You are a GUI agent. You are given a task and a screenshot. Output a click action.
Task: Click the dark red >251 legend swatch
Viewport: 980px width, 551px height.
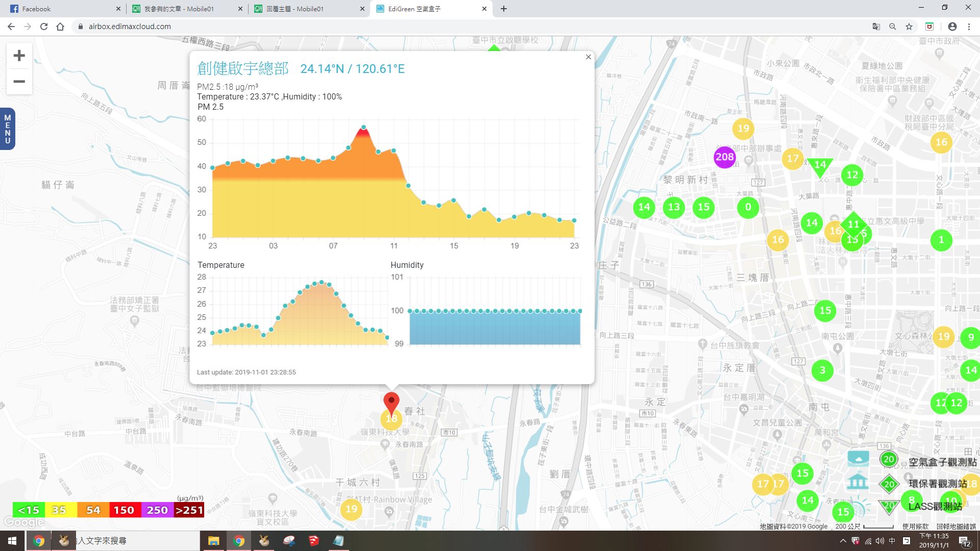point(189,510)
